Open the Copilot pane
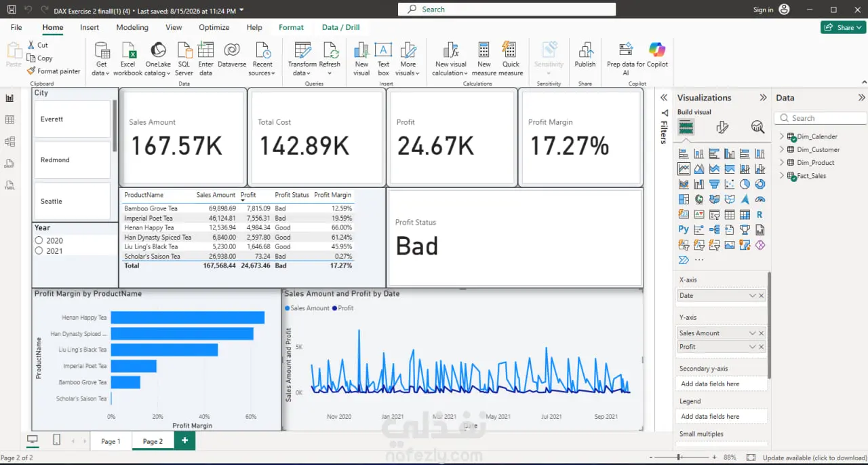The width and height of the screenshot is (868, 465). (657, 56)
